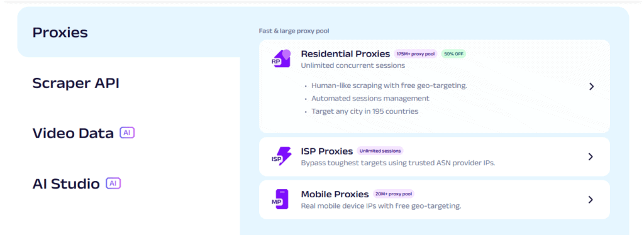Viewport: 644px width, 235px height.
Task: Click the AI badge beside AI Studio
Action: click(113, 183)
